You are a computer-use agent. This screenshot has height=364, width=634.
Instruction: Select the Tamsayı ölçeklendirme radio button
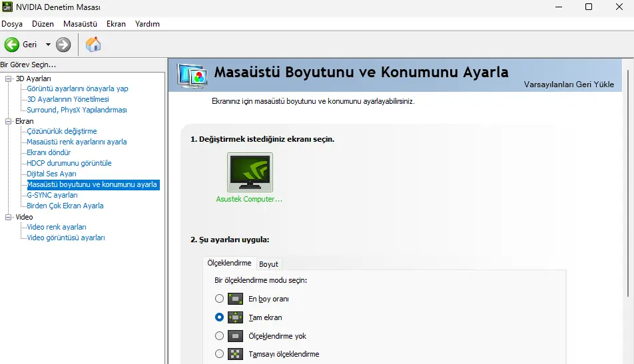pos(219,354)
